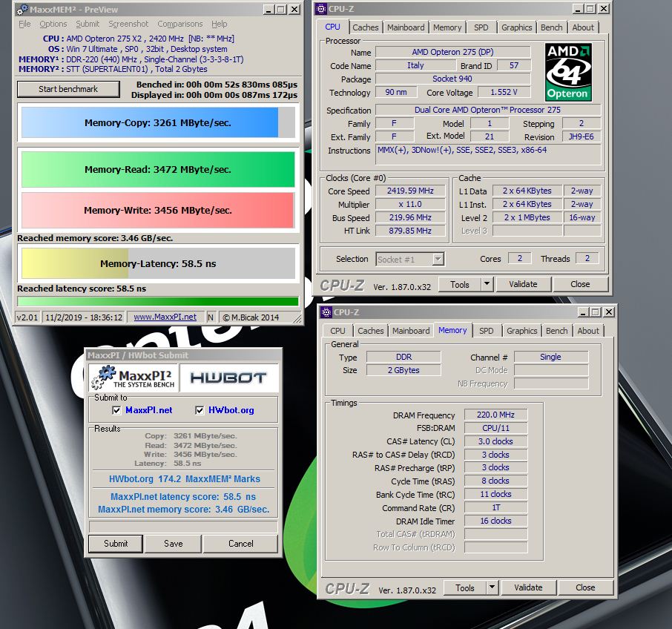Close the MaxxMEM² PreView window
The height and width of the screenshot is (629, 672).
tap(294, 10)
